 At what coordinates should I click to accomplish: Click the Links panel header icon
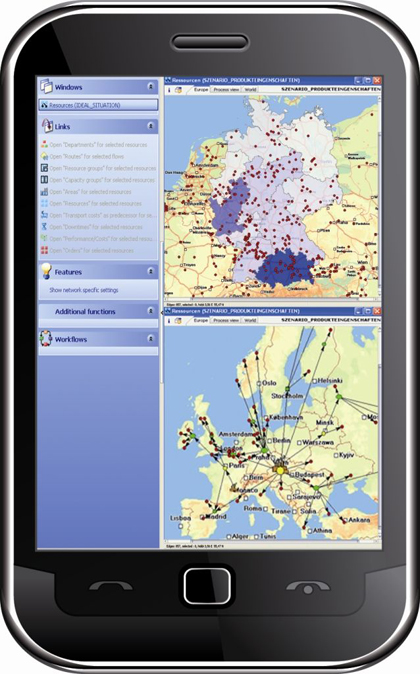coord(46,126)
